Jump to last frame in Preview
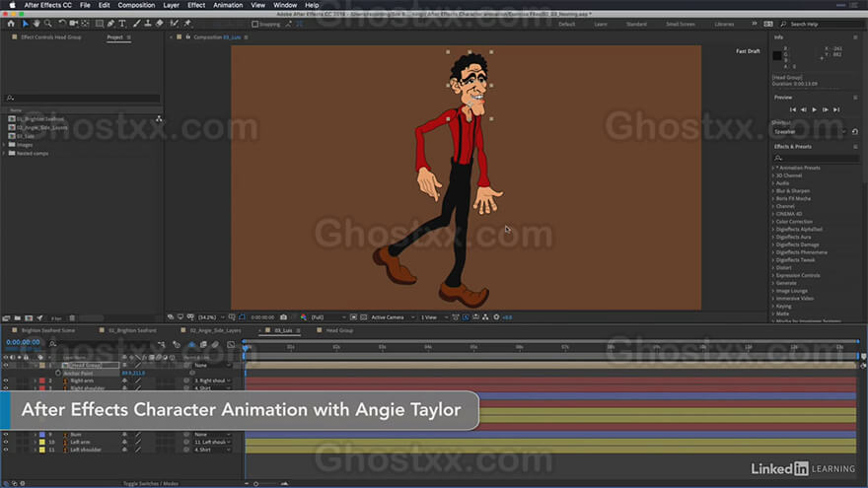Screen dimensions: 868x488 click(836, 110)
